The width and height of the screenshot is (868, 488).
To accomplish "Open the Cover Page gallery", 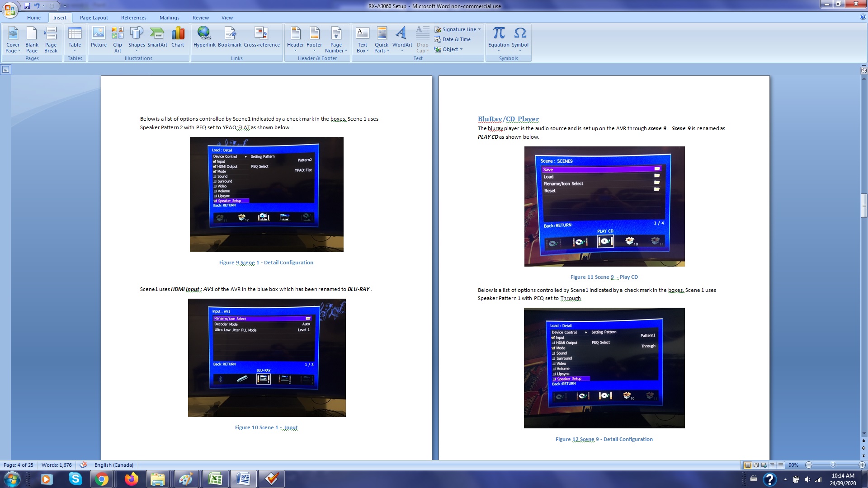I will 13,40.
